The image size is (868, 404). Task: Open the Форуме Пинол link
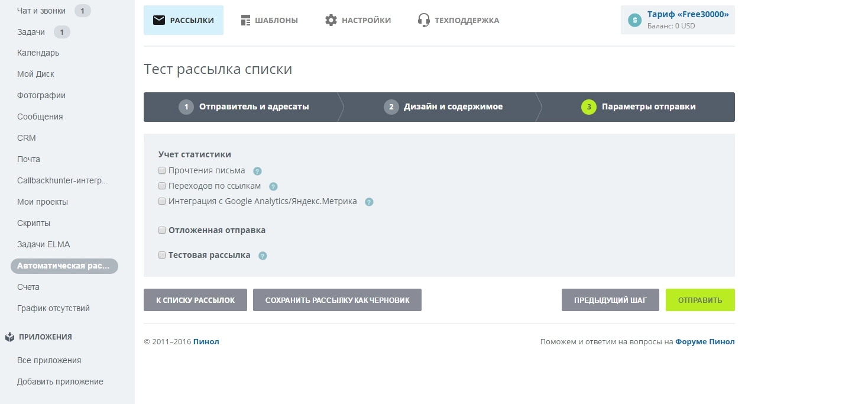click(705, 341)
